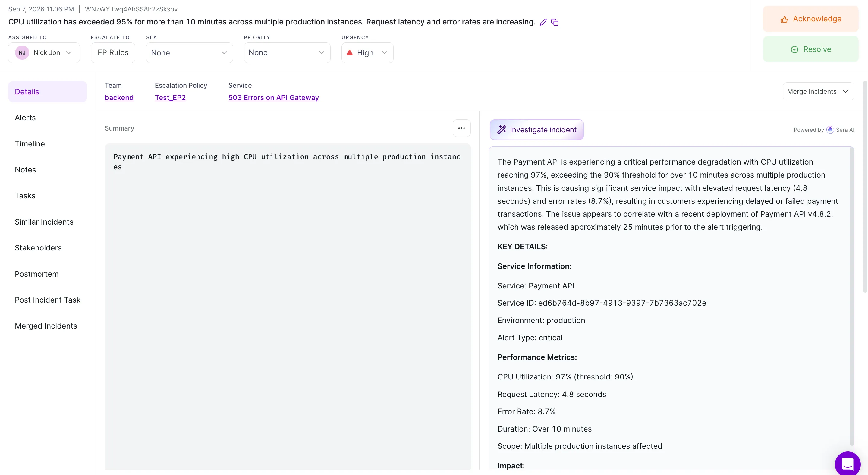
Task: Expand the Merge Incidents dropdown
Action: pyautogui.click(x=818, y=91)
